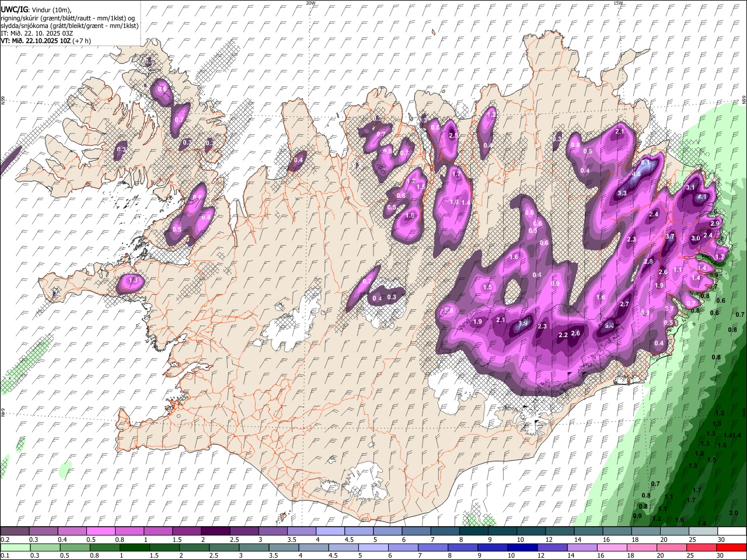Screen dimensions: 747x560
Task: Click the '3.1' precipitation value on the map
Action: coord(690,187)
